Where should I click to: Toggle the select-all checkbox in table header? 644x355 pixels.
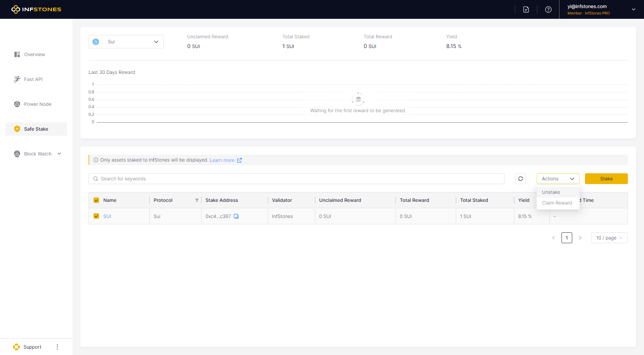click(96, 200)
